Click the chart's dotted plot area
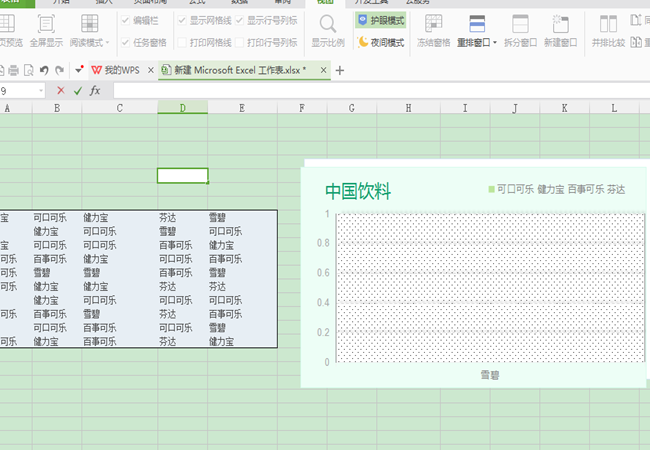The width and height of the screenshot is (650, 450). coord(490,288)
